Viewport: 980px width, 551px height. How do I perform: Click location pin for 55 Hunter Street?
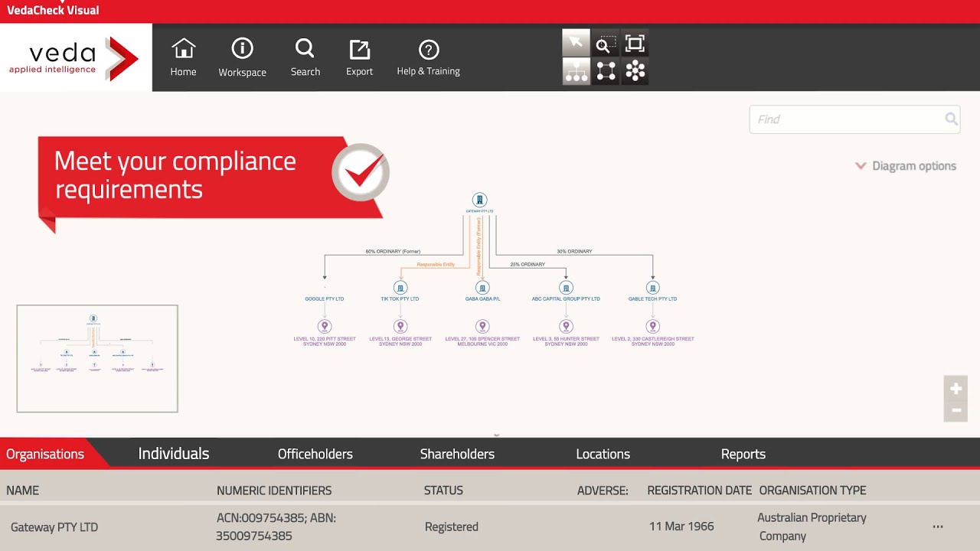(566, 327)
